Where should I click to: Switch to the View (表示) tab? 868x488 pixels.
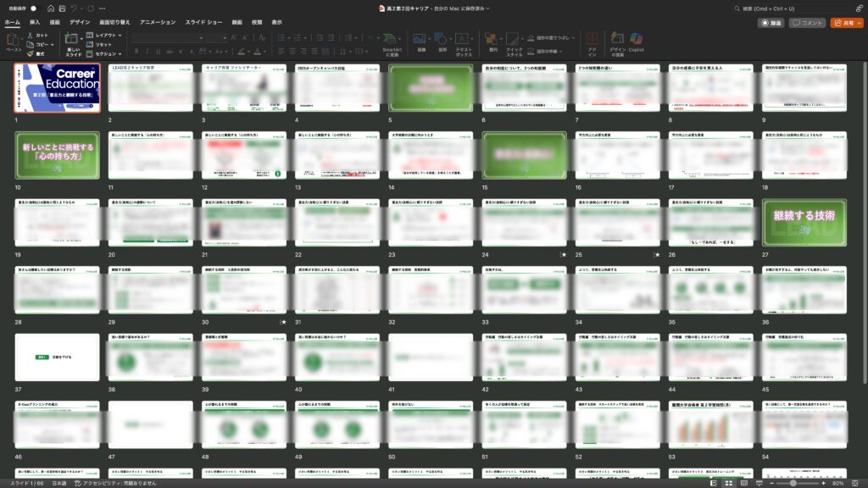point(277,22)
